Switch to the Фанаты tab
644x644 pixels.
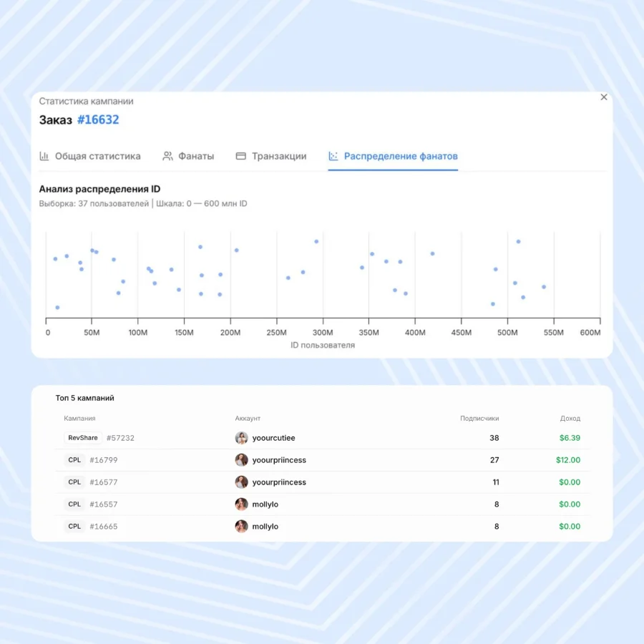click(195, 156)
